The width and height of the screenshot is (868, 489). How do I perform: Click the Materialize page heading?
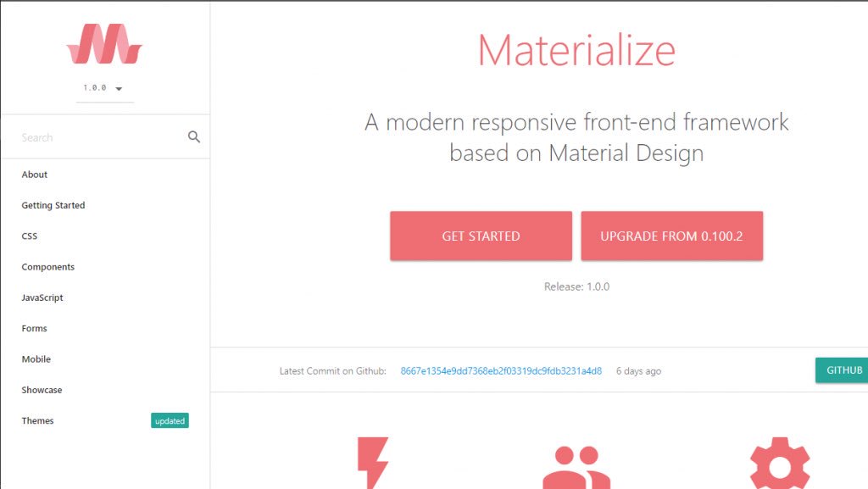(x=576, y=50)
